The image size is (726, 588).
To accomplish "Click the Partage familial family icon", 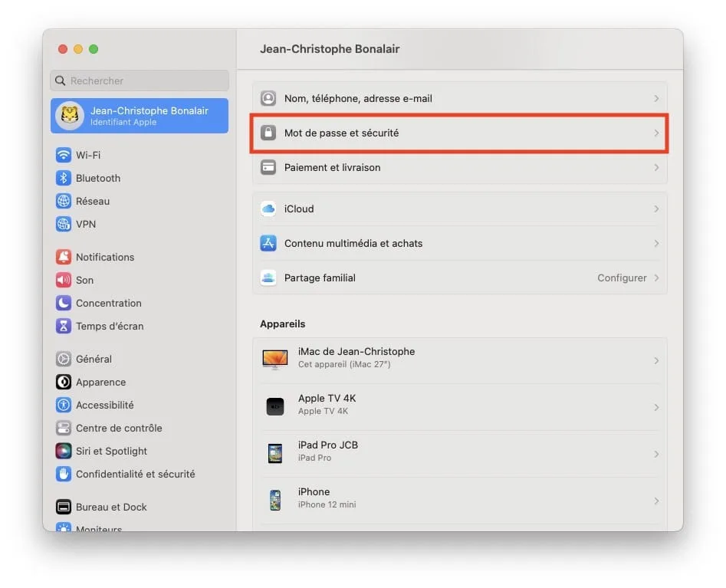I will point(268,278).
